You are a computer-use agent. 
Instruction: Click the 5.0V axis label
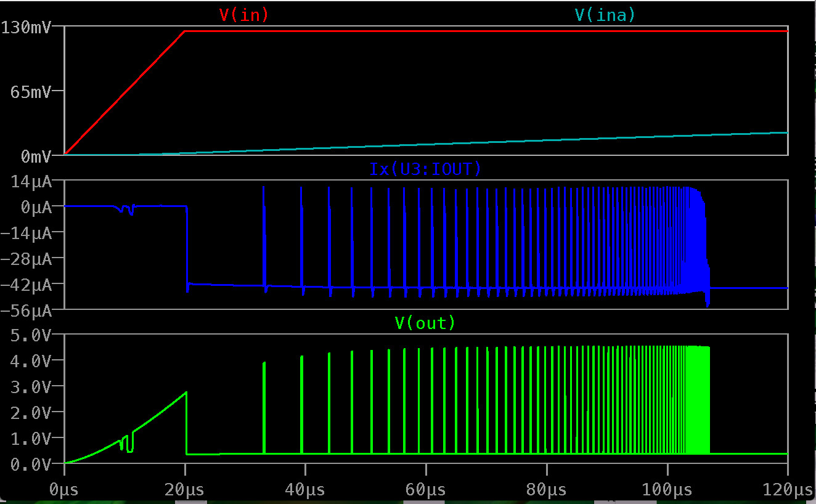click(30, 335)
